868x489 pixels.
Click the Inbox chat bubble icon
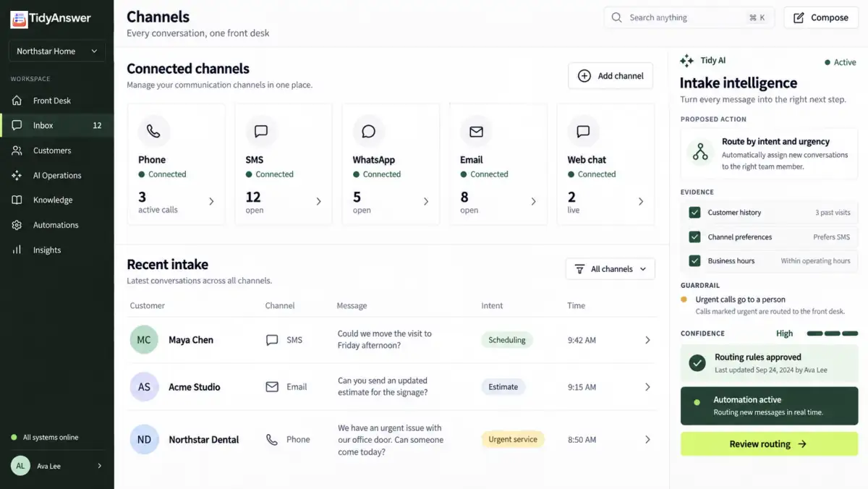17,125
